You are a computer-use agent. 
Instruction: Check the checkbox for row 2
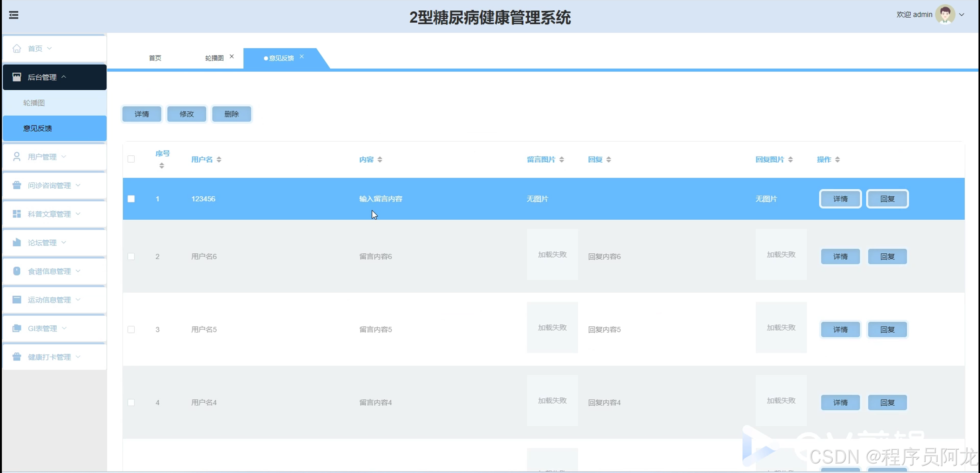pyautogui.click(x=131, y=256)
